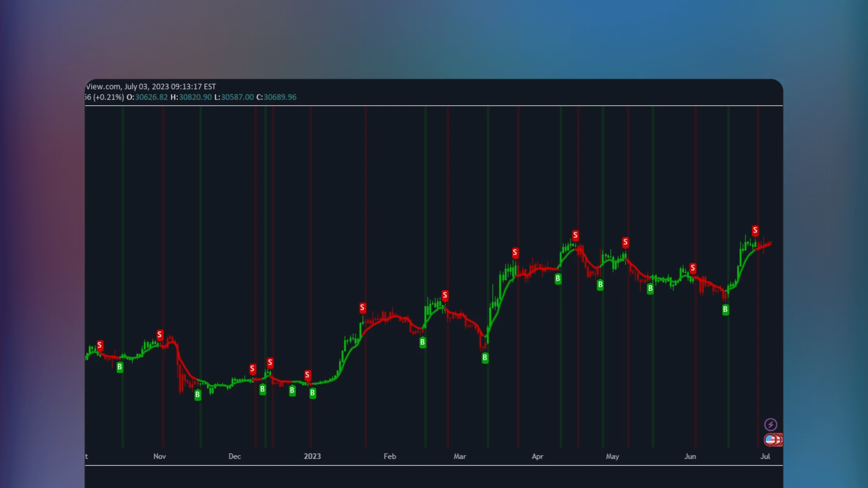The height and width of the screenshot is (488, 868).
Task: Select the Sell marker in late March
Action: tap(515, 253)
